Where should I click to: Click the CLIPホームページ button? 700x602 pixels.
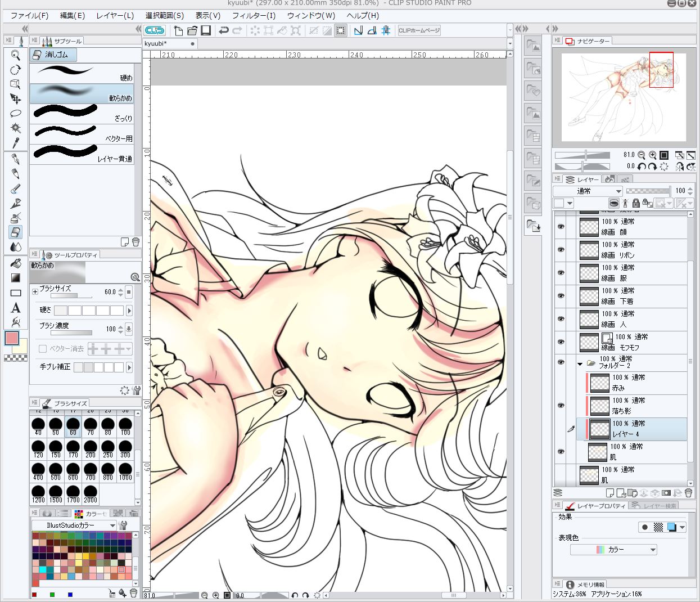(x=419, y=30)
